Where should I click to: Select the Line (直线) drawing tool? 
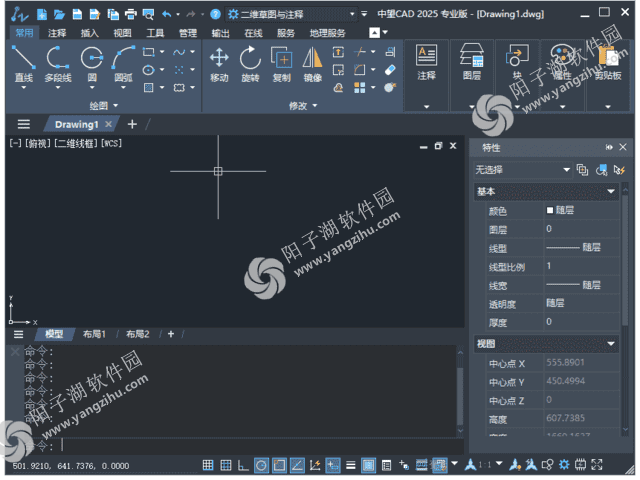pos(23,64)
